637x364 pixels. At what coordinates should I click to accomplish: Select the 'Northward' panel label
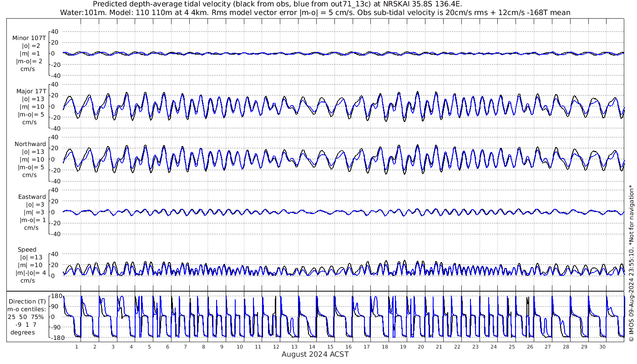pyautogui.click(x=30, y=144)
